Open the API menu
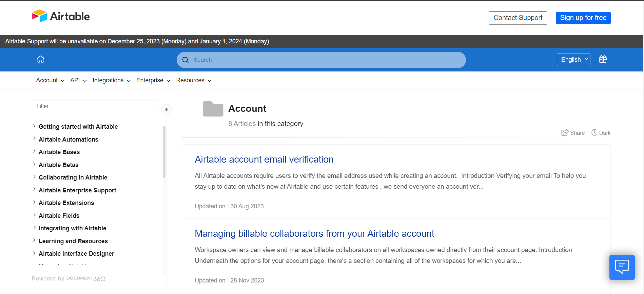 click(x=78, y=80)
